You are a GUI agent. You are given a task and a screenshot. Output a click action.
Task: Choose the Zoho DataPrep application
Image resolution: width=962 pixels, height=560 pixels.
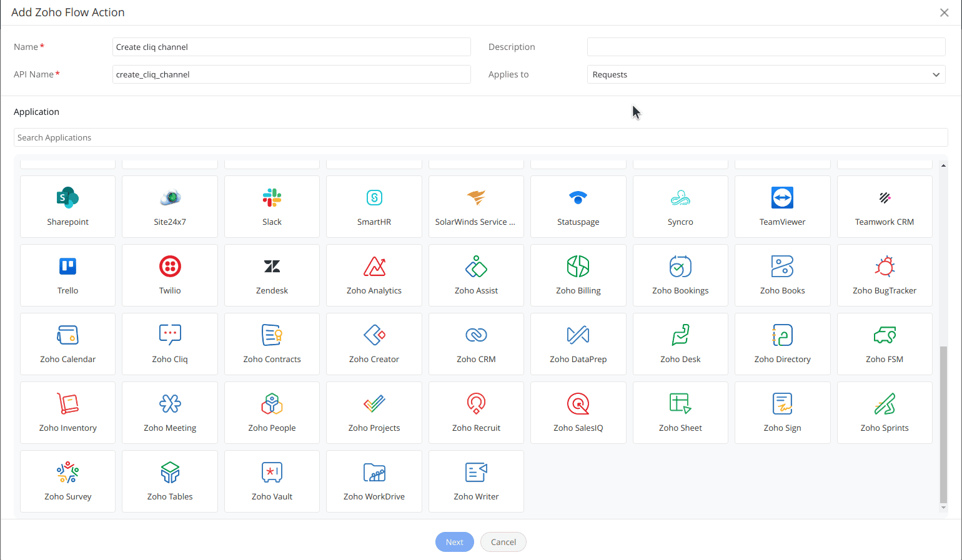[x=578, y=344]
